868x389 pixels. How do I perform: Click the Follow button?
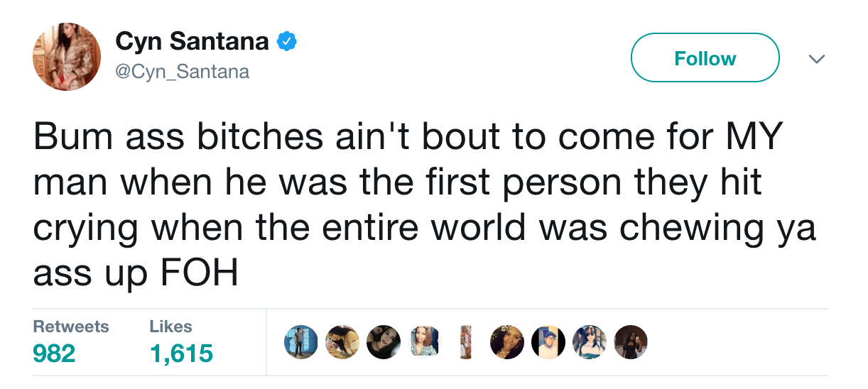(705, 58)
